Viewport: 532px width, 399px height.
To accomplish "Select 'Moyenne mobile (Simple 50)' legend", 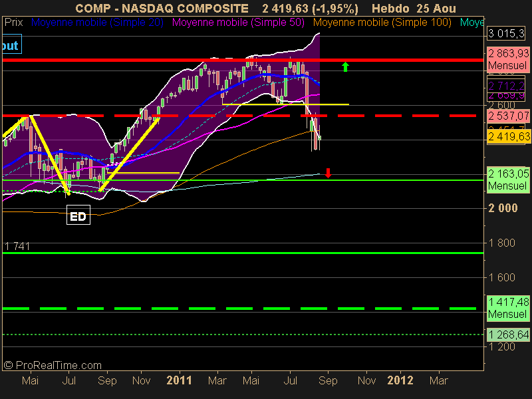I will [238, 23].
